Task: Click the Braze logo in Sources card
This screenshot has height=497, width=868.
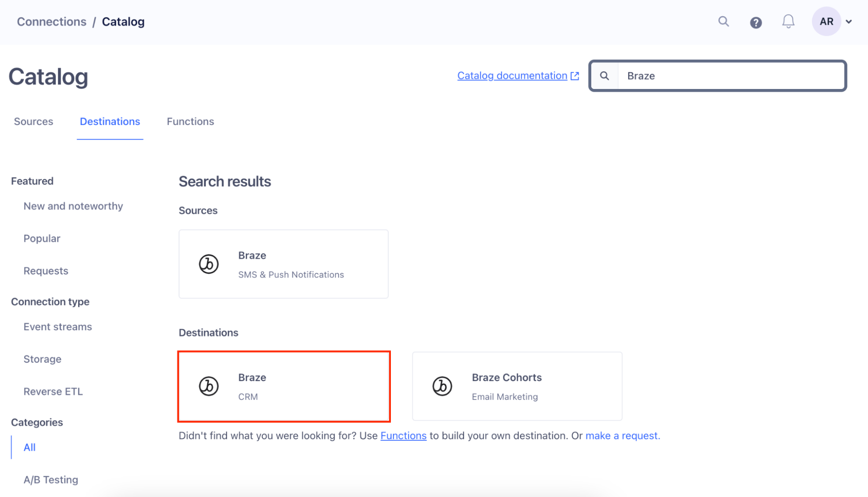Action: (x=208, y=264)
